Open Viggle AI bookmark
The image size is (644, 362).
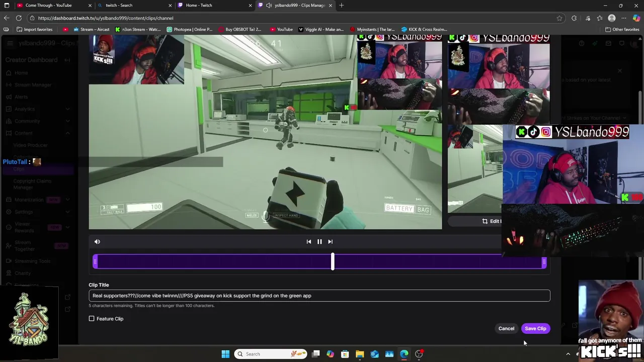pos(321,29)
